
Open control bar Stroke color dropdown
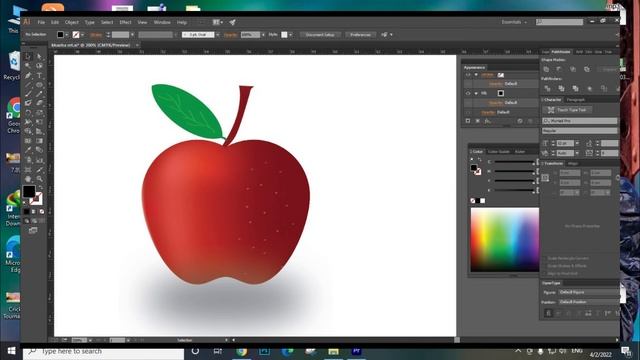[x=82, y=35]
